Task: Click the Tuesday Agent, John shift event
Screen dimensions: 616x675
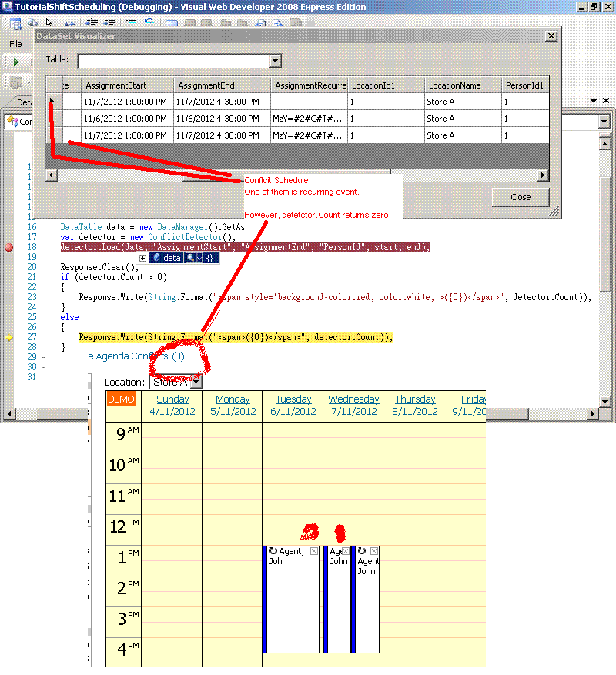Action: click(x=291, y=600)
